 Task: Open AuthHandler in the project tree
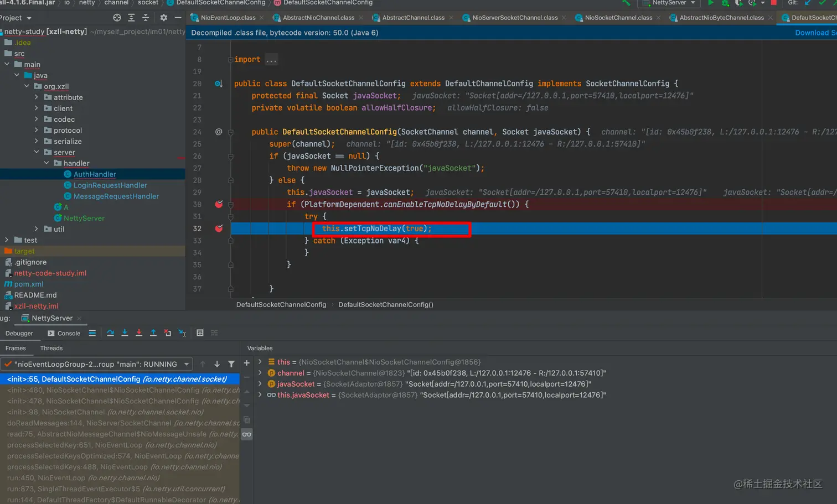pyautogui.click(x=95, y=174)
